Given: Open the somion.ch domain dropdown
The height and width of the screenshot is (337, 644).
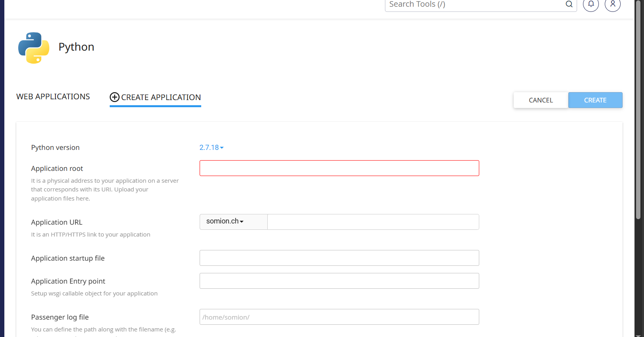Looking at the screenshot, I should (225, 222).
